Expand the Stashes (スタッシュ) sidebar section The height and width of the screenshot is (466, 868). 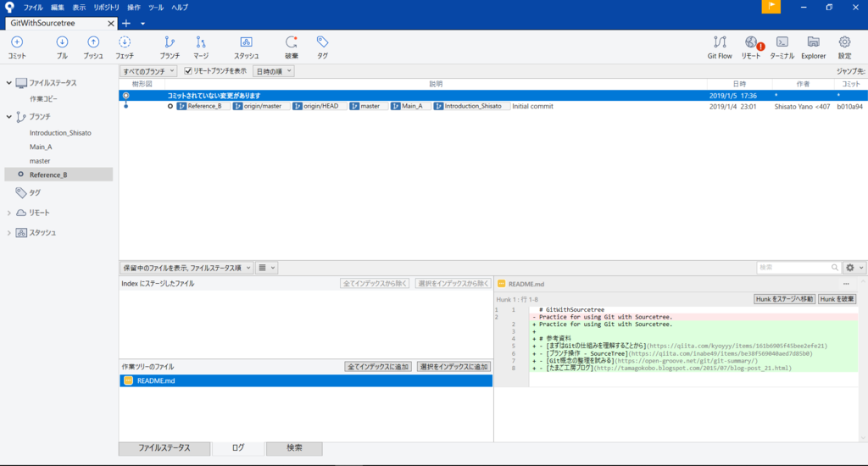pyautogui.click(x=8, y=233)
